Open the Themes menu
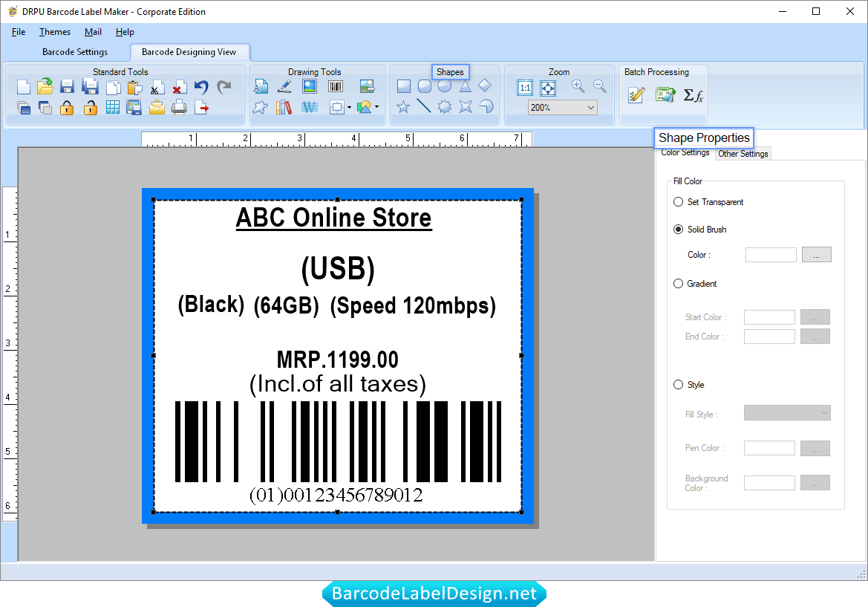The image size is (868, 607). tap(55, 32)
